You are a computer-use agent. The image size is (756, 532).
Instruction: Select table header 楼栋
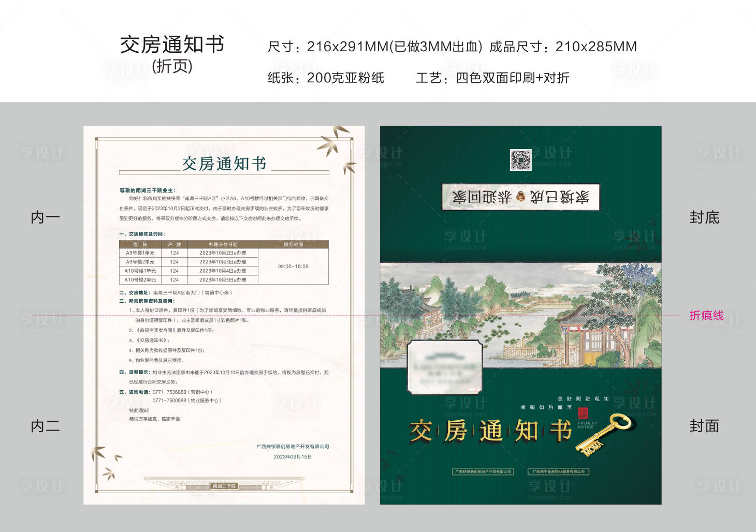coord(140,244)
